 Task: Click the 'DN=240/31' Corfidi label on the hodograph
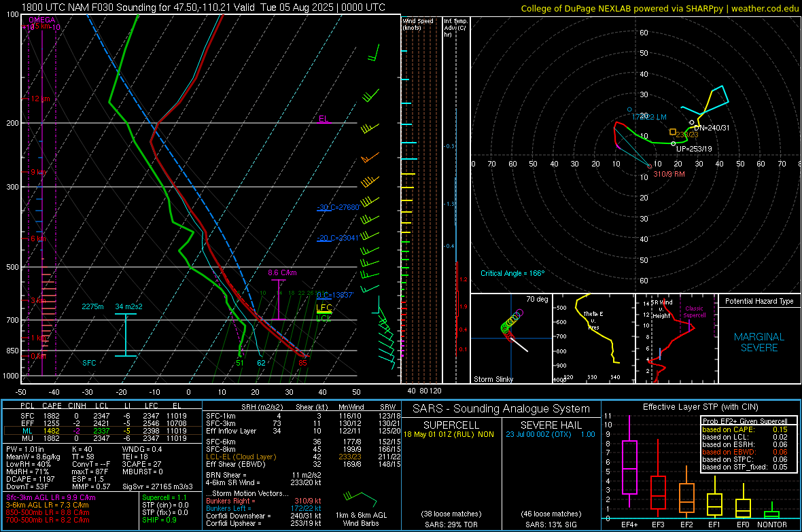[x=712, y=128]
